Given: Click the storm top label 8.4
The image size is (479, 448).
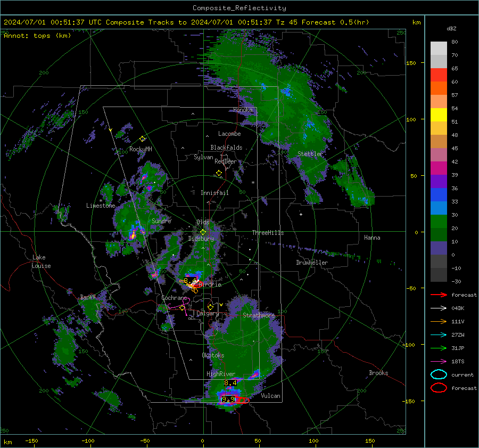Looking at the screenshot, I should (230, 383).
